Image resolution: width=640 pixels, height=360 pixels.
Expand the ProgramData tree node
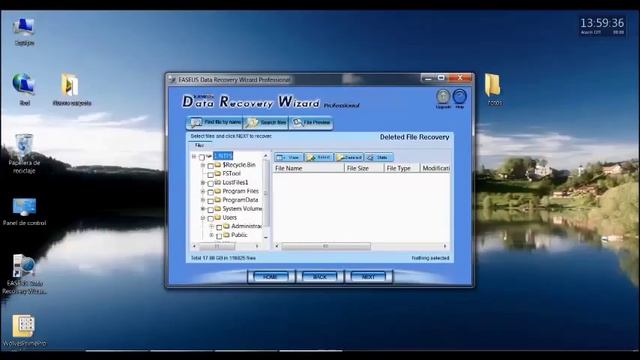pos(203,200)
